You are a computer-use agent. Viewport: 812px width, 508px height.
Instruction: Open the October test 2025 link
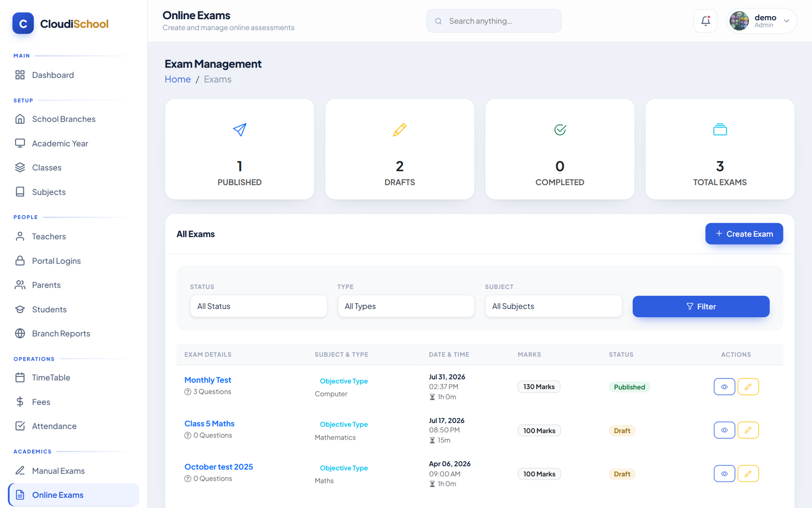[x=219, y=467]
